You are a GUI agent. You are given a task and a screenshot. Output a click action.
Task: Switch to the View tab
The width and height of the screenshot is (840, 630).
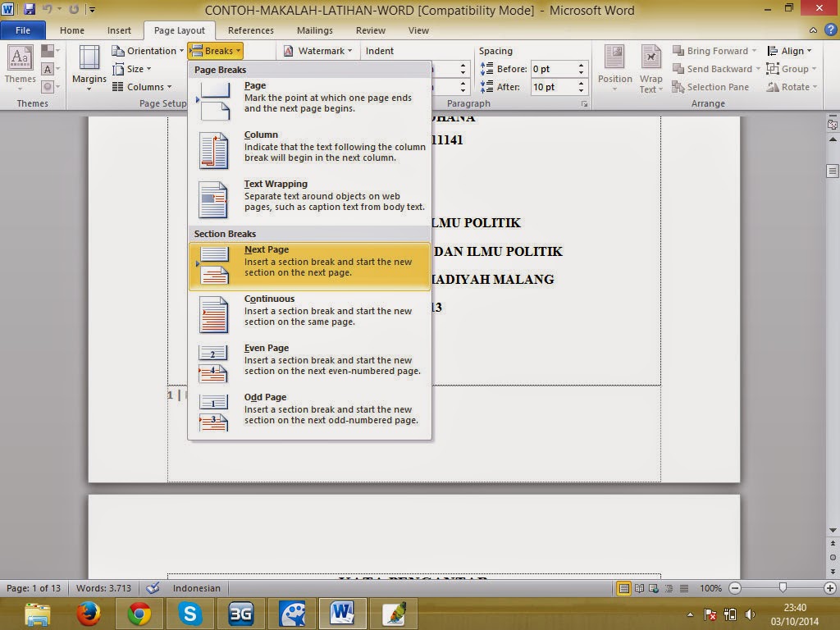tap(418, 30)
